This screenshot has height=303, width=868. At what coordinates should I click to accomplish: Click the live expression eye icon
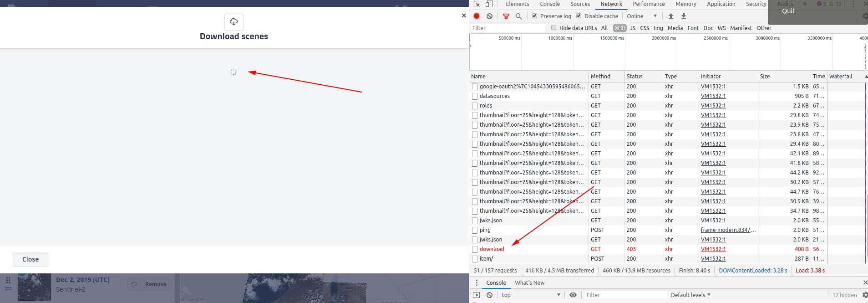(573, 295)
